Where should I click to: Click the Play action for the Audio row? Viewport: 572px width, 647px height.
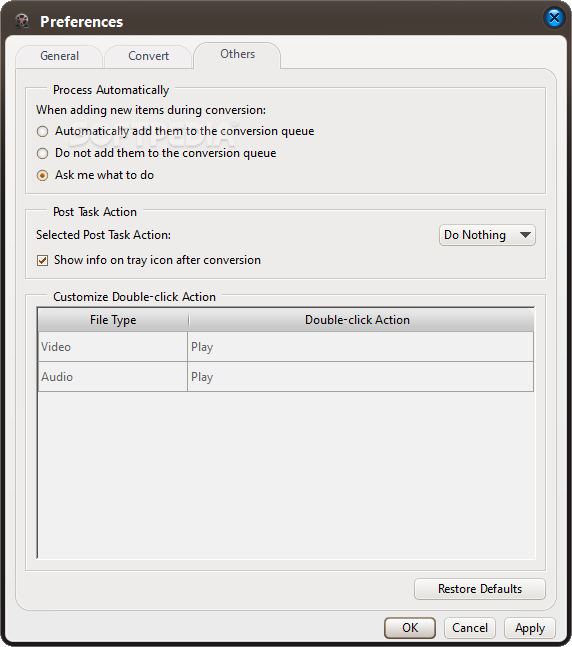pyautogui.click(x=360, y=377)
